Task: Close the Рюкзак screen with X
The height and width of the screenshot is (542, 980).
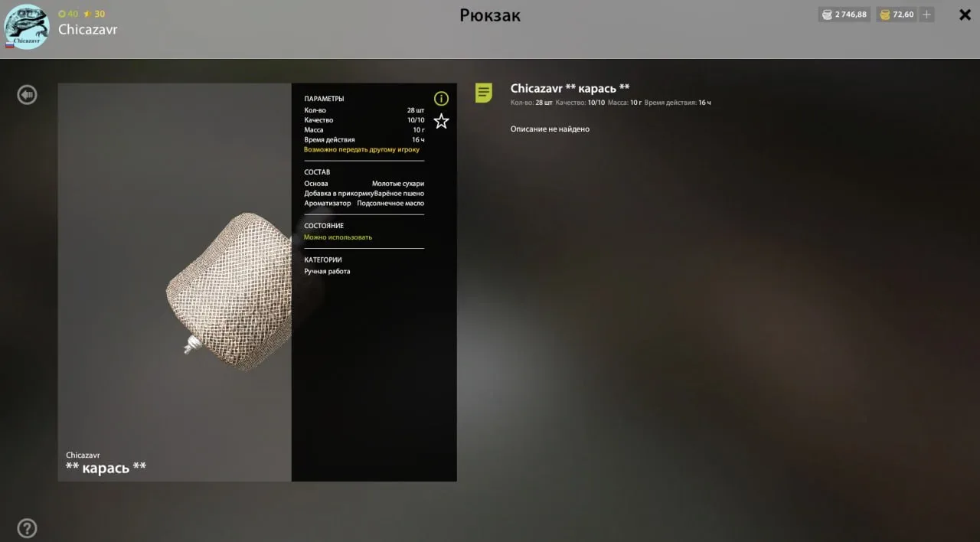Action: (965, 15)
